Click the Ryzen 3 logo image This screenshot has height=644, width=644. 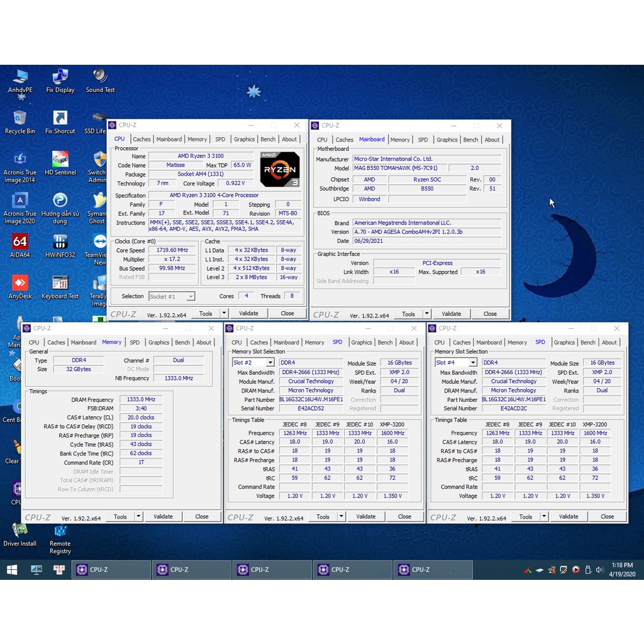(x=280, y=169)
